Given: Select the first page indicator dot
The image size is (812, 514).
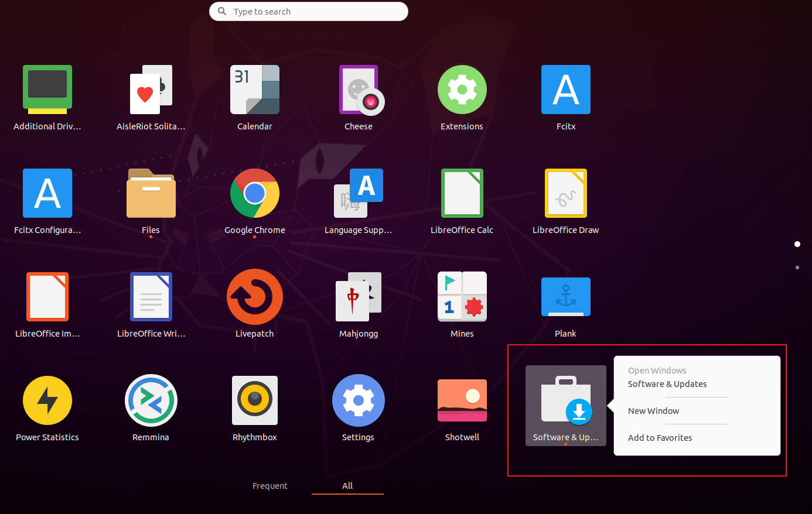Looking at the screenshot, I should click(797, 244).
